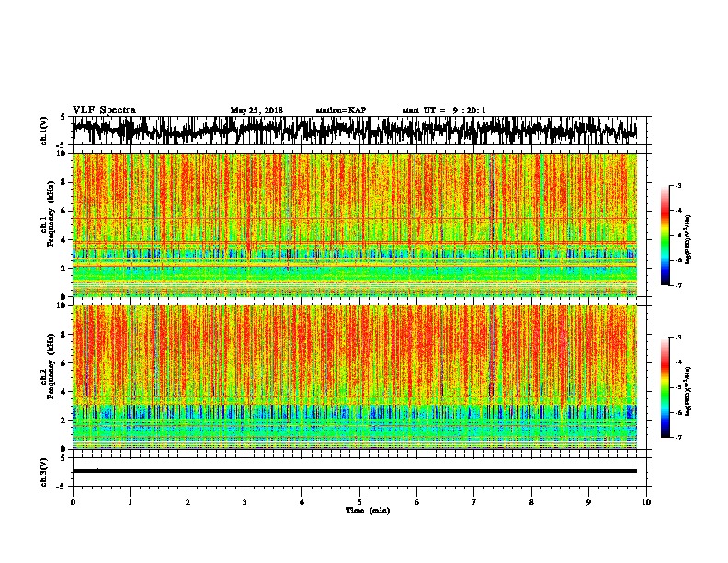Click time axis tick label "4"
Image resolution: width=728 pixels, height=563 pixels.
302,502
